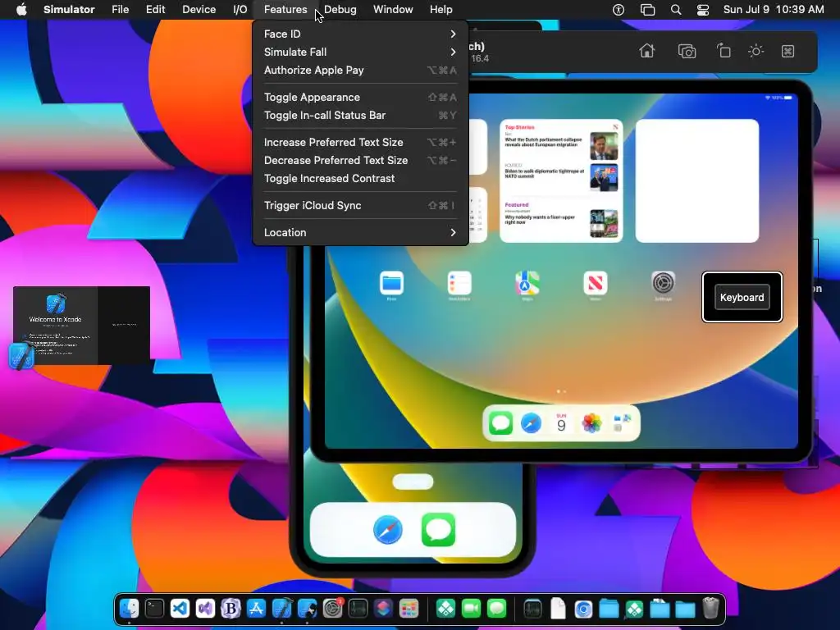The image size is (840, 630).
Task: Open the News app on the iPad home screen
Action: 596,283
